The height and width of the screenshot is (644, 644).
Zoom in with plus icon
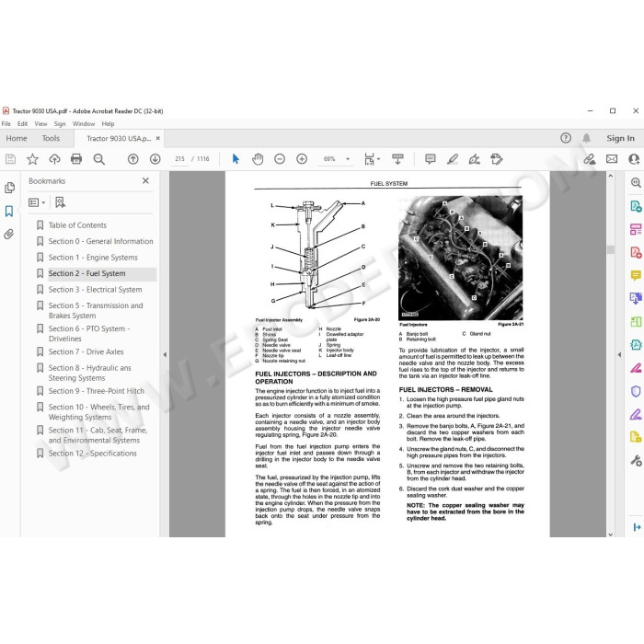click(x=302, y=159)
